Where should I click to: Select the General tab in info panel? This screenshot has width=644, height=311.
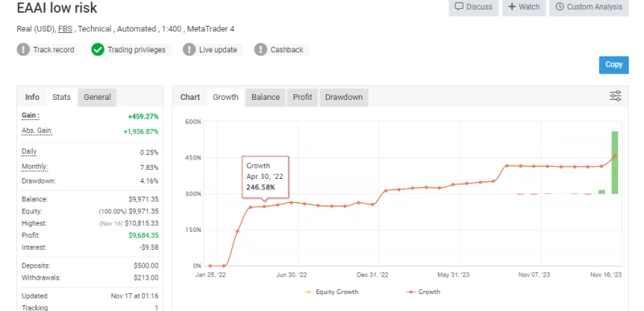coord(97,97)
